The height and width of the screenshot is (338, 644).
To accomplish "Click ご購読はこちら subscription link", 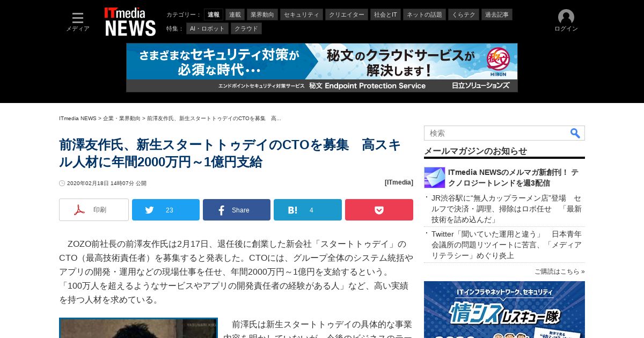I will pos(560,271).
